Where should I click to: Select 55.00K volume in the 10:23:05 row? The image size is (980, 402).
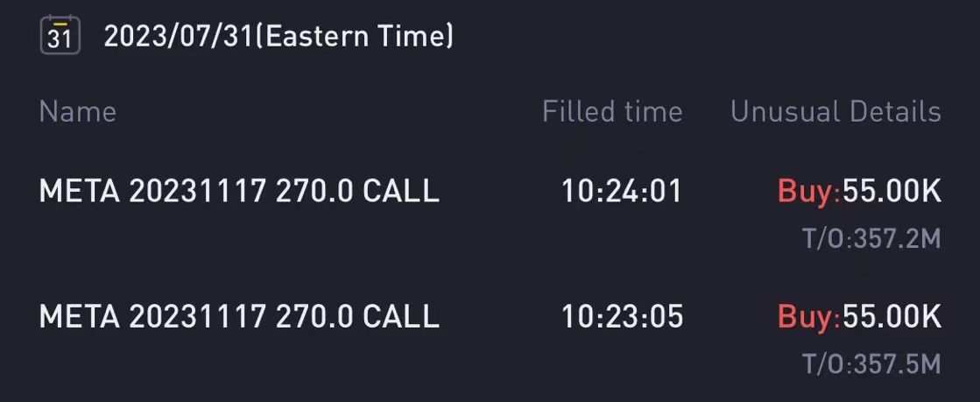(892, 315)
